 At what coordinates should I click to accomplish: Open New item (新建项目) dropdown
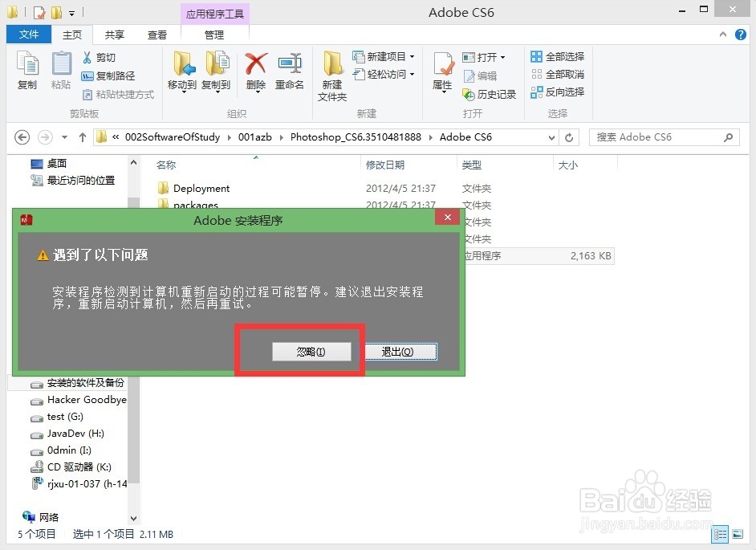[x=384, y=57]
